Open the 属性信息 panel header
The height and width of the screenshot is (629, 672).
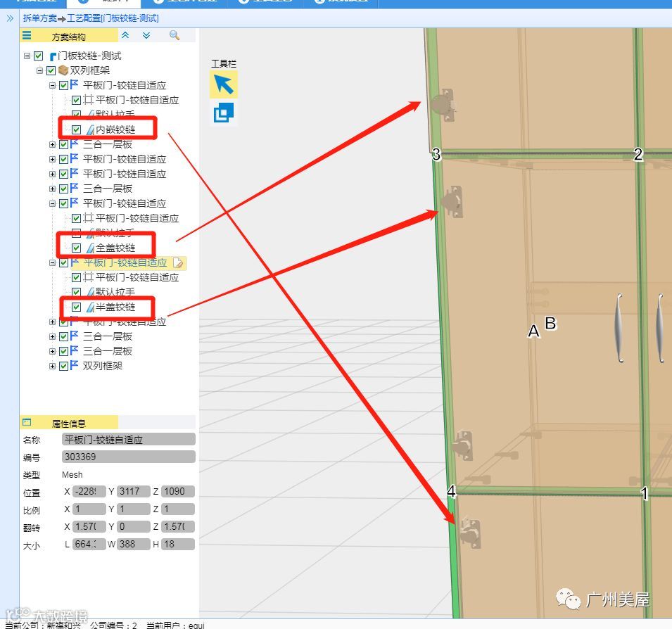click(x=68, y=424)
